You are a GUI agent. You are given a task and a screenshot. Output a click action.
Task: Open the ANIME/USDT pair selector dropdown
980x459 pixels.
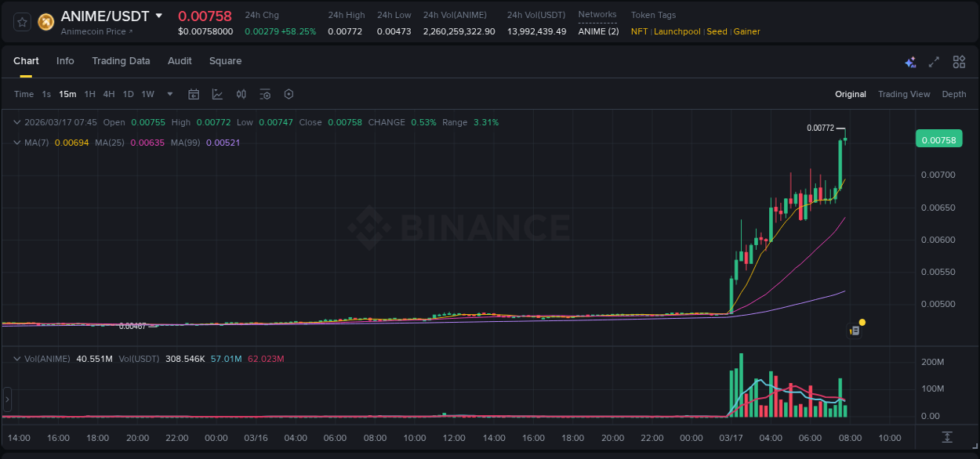[x=160, y=16]
